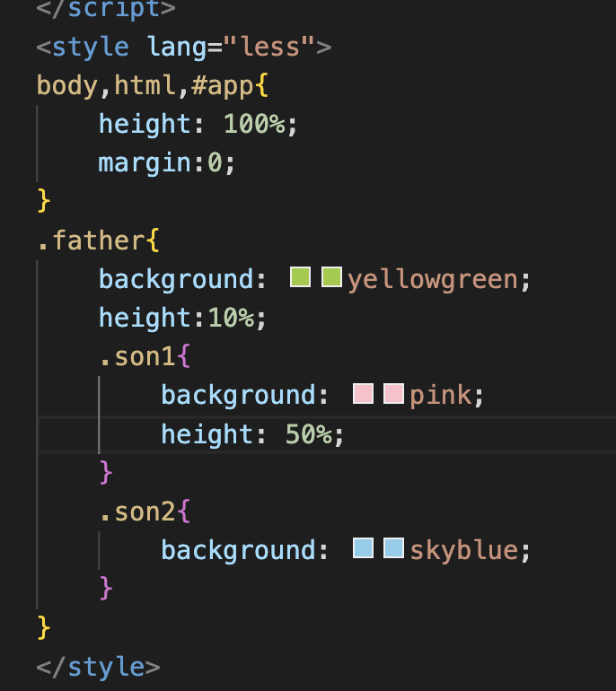
Task: Click 'background' property in the yellowgreen line
Action: click(176, 279)
